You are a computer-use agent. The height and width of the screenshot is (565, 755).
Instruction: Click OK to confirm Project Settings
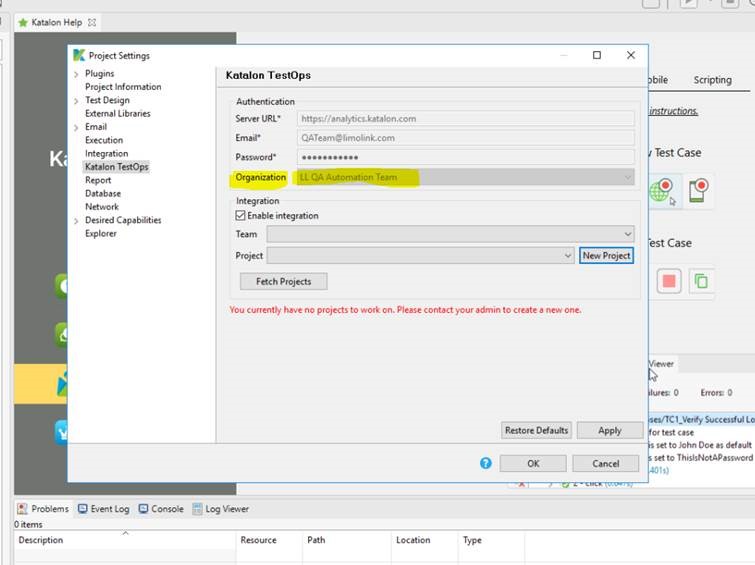click(x=533, y=463)
